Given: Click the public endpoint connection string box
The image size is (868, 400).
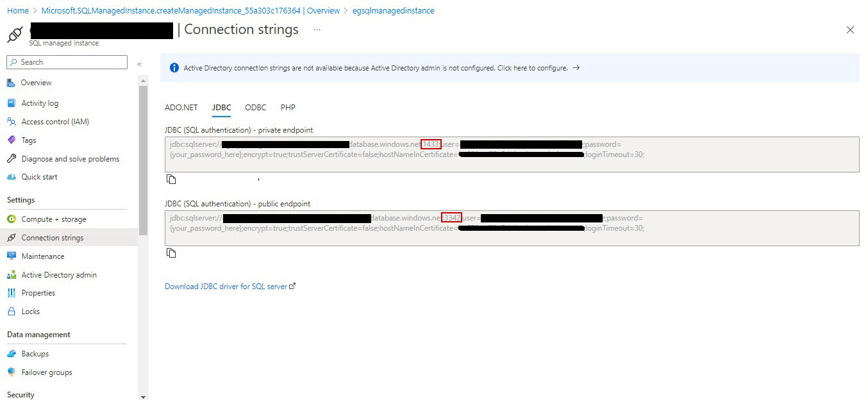Looking at the screenshot, I should pyautogui.click(x=512, y=228).
